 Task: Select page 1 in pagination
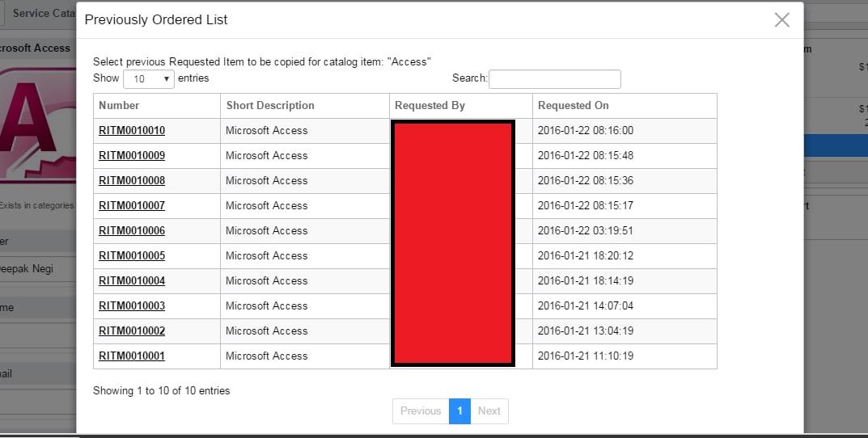tap(459, 411)
